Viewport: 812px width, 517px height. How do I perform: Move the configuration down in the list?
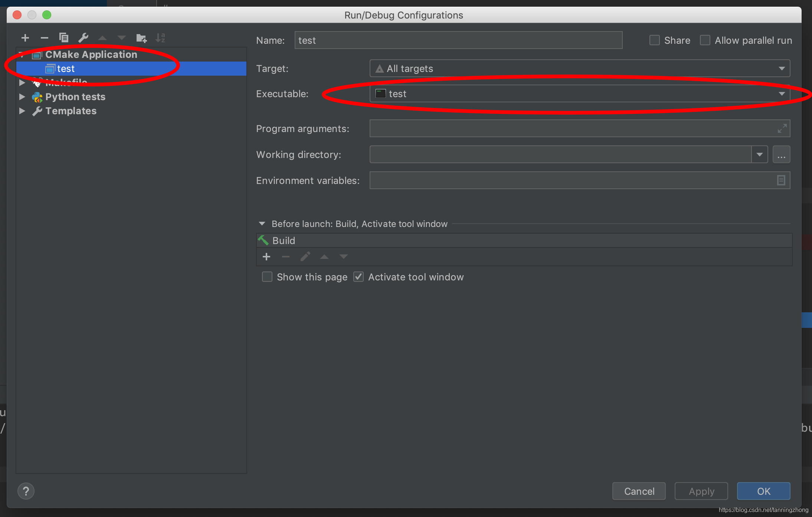[x=122, y=38]
